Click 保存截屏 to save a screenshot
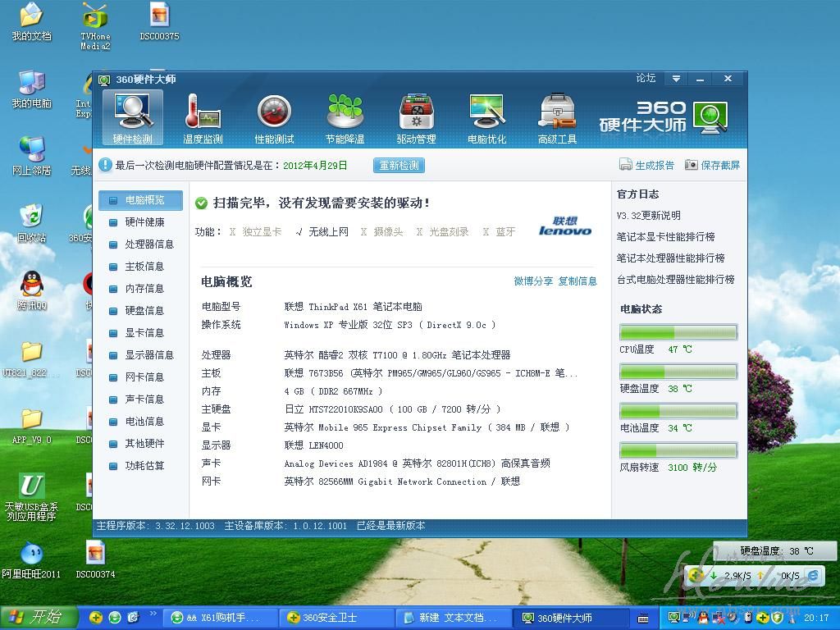This screenshot has width=840, height=630. (712, 166)
